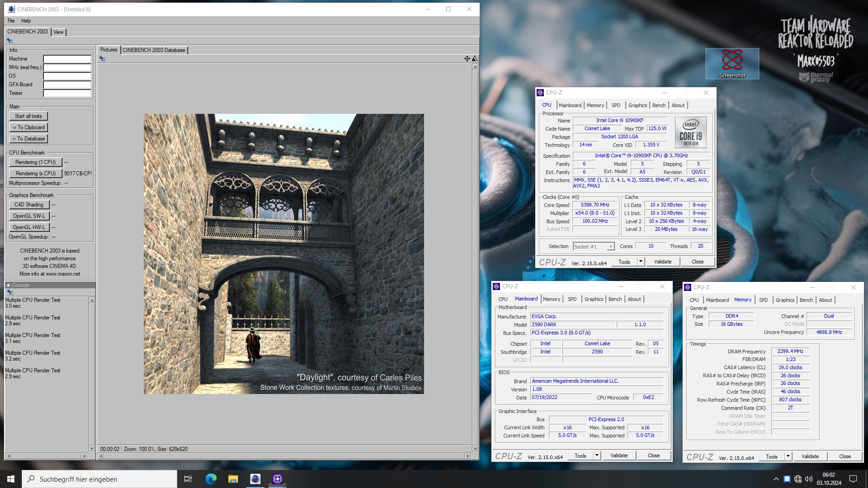
Task: Click Tools button in CPU-Z CPU window
Action: [624, 262]
